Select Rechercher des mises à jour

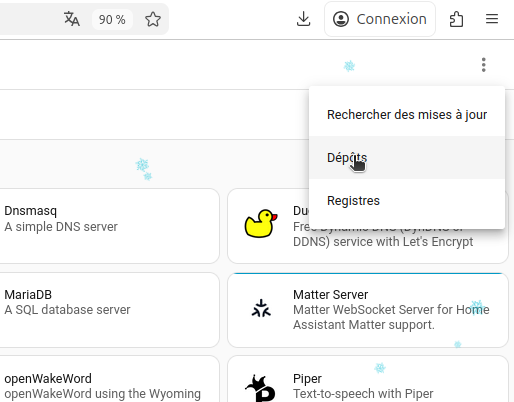pos(407,115)
